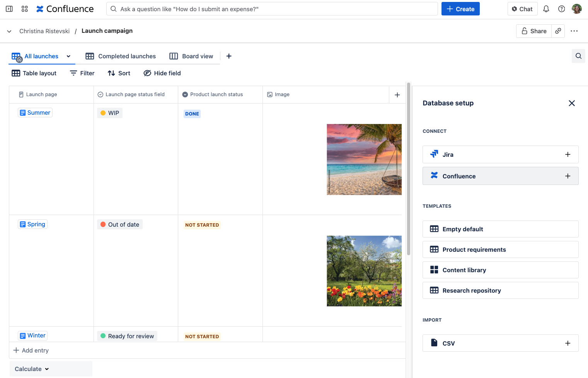Image resolution: width=588 pixels, height=378 pixels.
Task: Open database search magnifier icon
Action: click(578, 56)
